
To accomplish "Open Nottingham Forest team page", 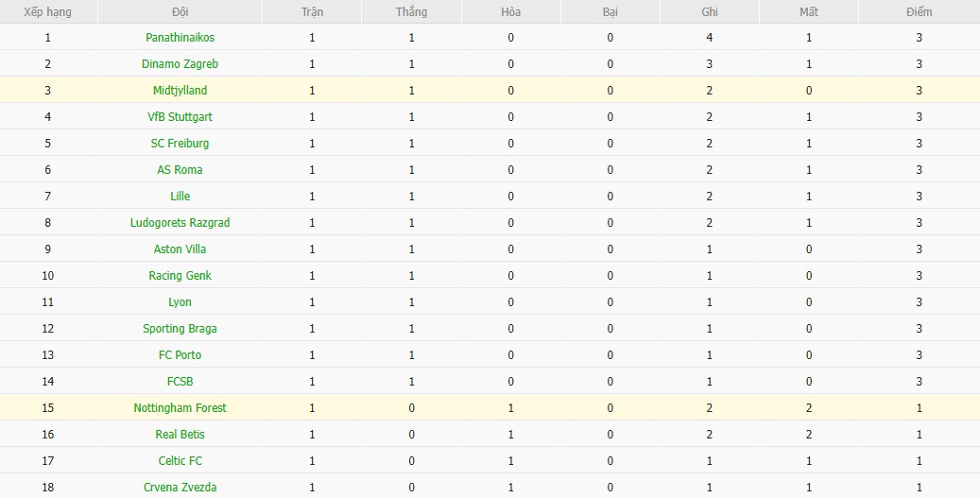I will pyautogui.click(x=180, y=408).
